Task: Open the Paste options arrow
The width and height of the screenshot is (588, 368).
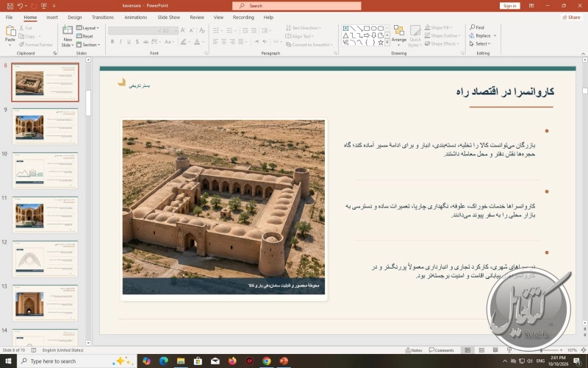Action: (x=10, y=45)
